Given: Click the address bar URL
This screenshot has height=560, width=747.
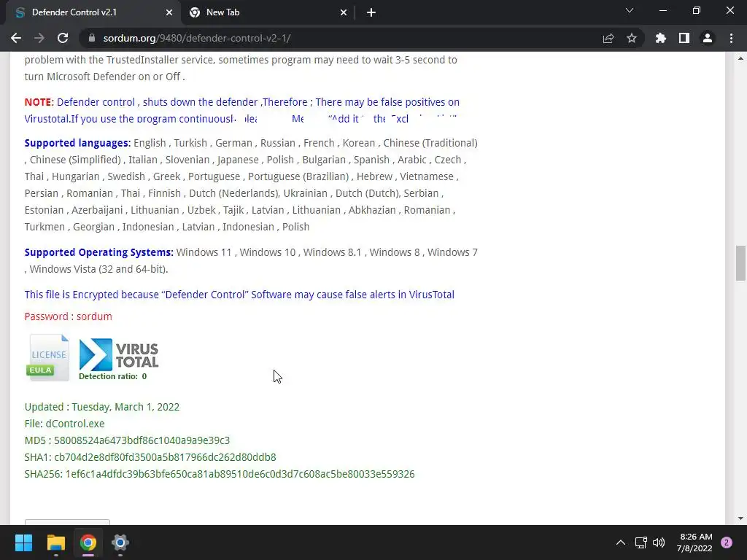Looking at the screenshot, I should [x=197, y=38].
